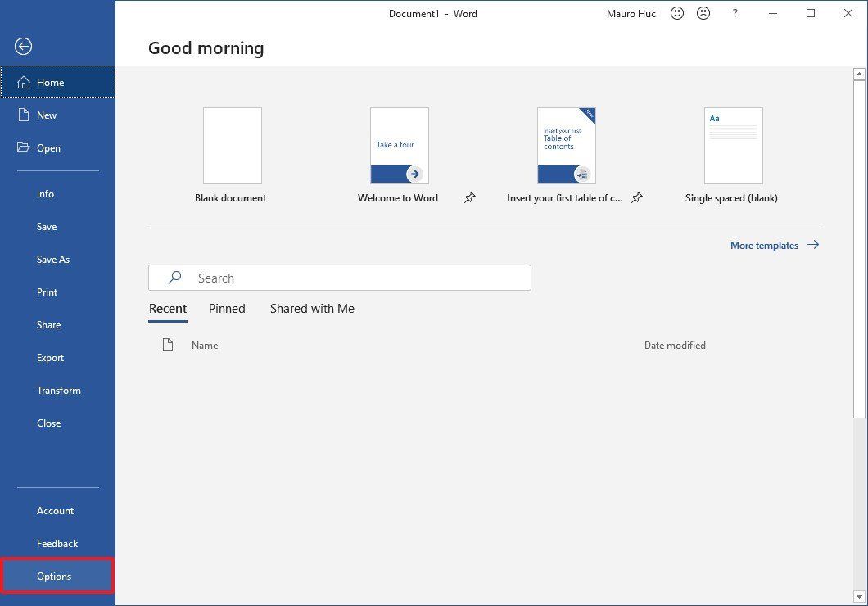Viewport: 868px width, 606px height.
Task: Click the smiley feedback icon
Action: pos(676,13)
